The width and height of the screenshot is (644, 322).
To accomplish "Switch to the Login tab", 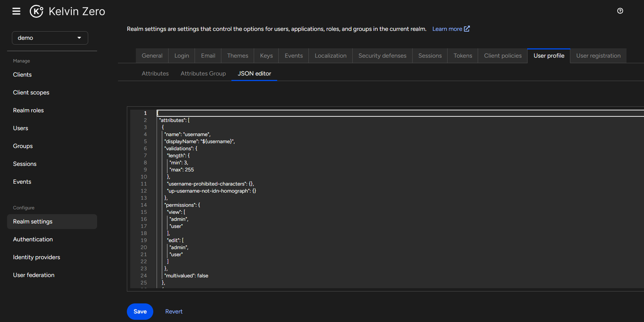I will 182,56.
